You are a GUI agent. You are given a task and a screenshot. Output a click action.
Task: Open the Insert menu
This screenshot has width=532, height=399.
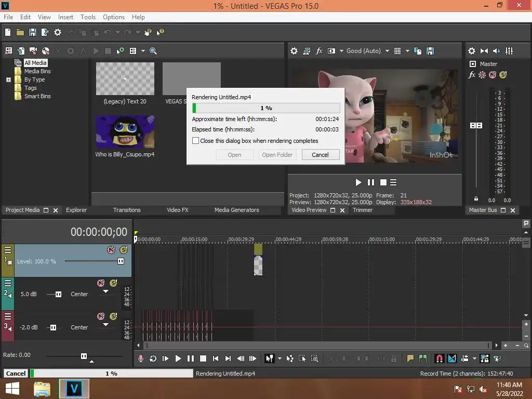pos(65,17)
